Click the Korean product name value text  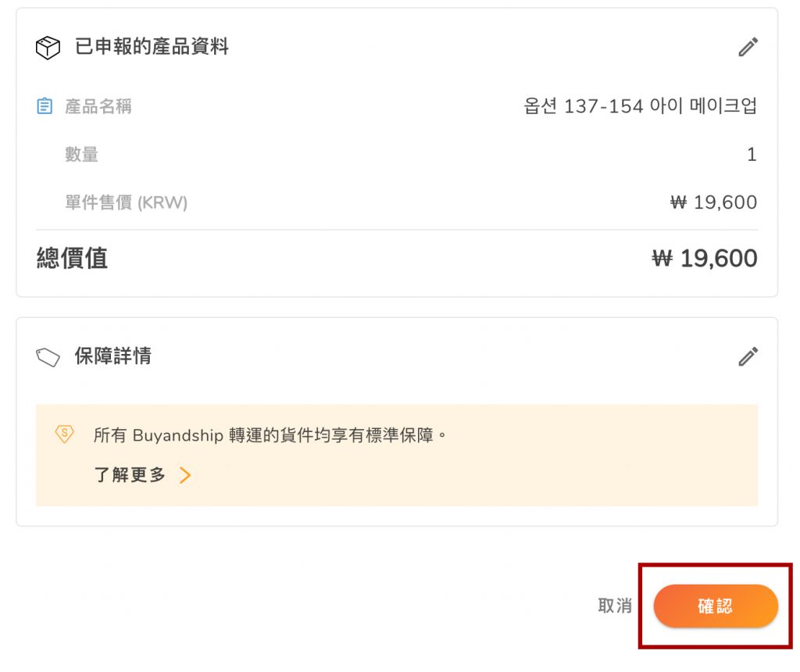[x=640, y=106]
